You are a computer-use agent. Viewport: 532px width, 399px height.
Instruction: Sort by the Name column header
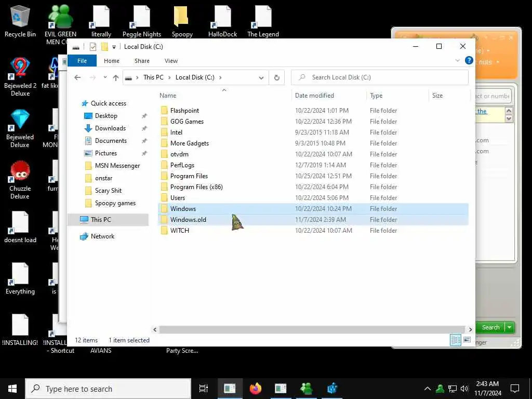point(224,96)
